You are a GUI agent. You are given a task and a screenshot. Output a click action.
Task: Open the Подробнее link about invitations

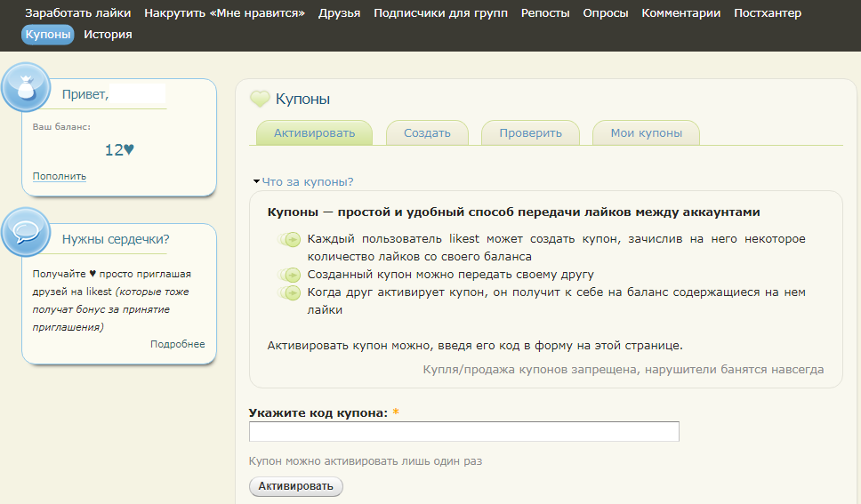click(177, 344)
